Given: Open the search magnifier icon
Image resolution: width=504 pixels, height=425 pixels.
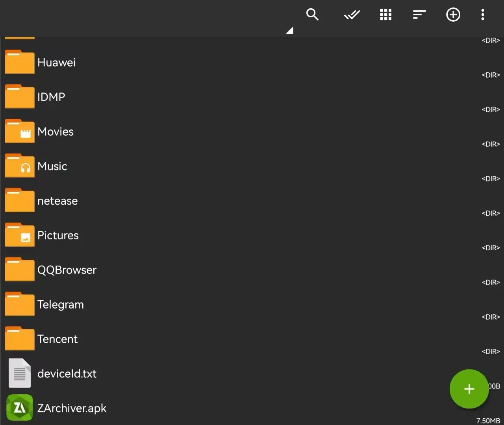Looking at the screenshot, I should click(x=312, y=15).
